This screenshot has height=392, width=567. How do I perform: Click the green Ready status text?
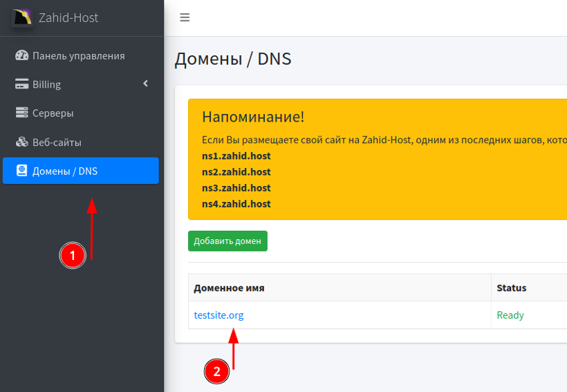[x=510, y=315]
